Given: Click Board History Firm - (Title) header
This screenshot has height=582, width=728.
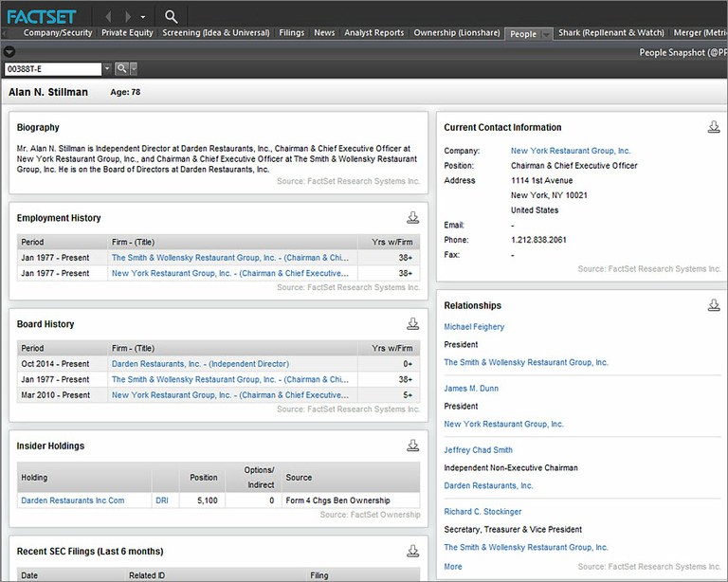Looking at the screenshot, I should (232, 348).
